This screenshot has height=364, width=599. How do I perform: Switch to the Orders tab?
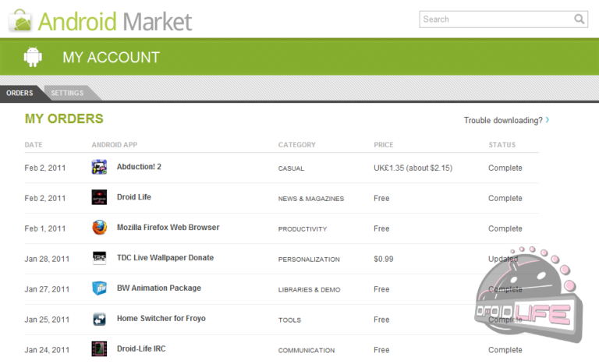tap(19, 94)
